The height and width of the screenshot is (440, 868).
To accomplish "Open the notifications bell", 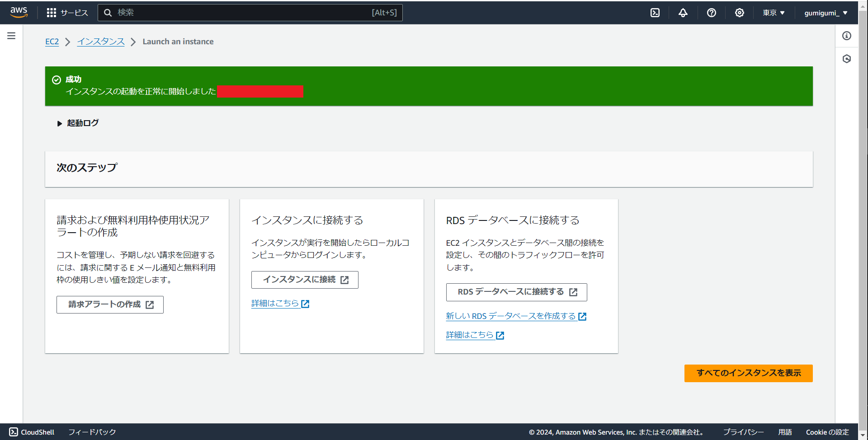I will 683,12.
